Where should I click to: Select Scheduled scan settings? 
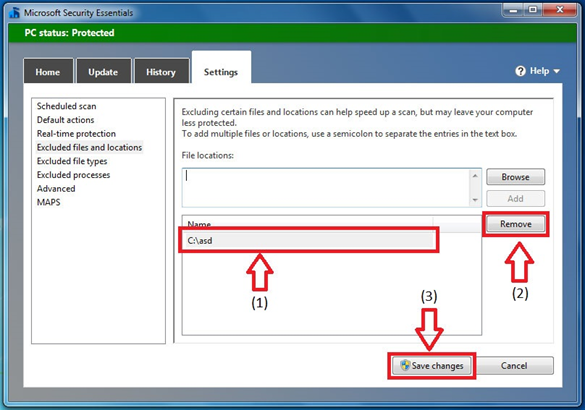[x=66, y=106]
